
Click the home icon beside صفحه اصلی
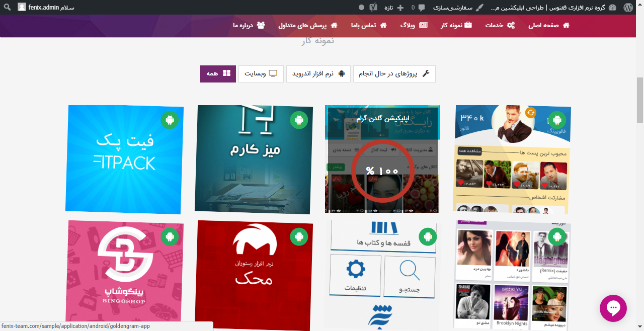[x=566, y=25]
